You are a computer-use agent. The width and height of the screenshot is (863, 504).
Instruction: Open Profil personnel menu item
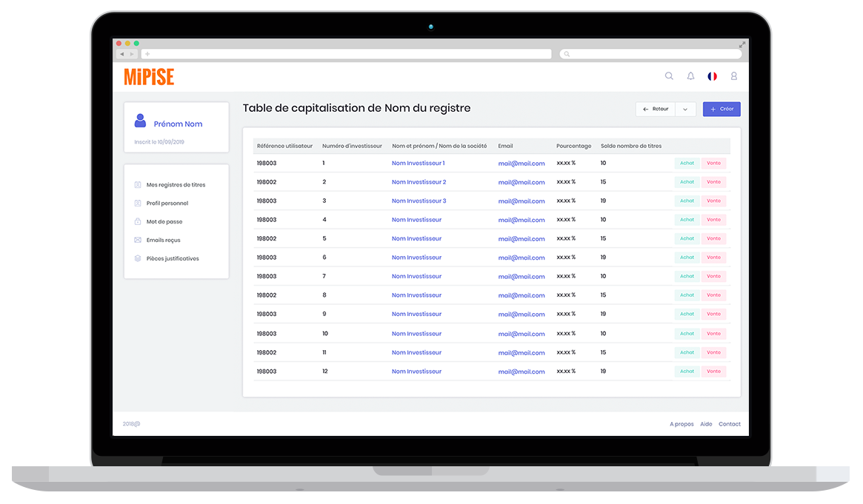[x=167, y=204]
